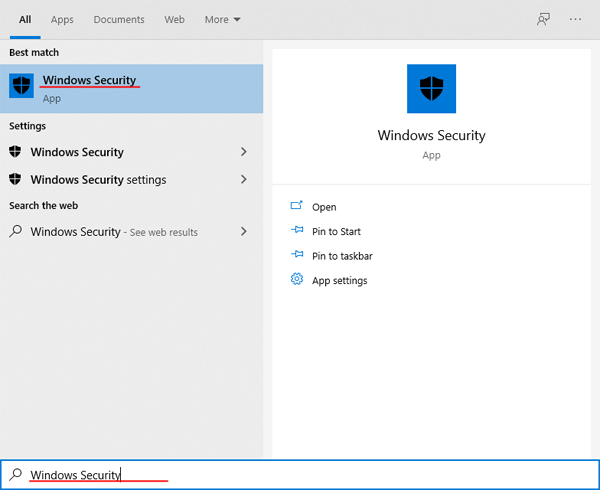Viewport: 600px width, 490px height.
Task: Open Windows Security best match result
Action: coord(131,89)
